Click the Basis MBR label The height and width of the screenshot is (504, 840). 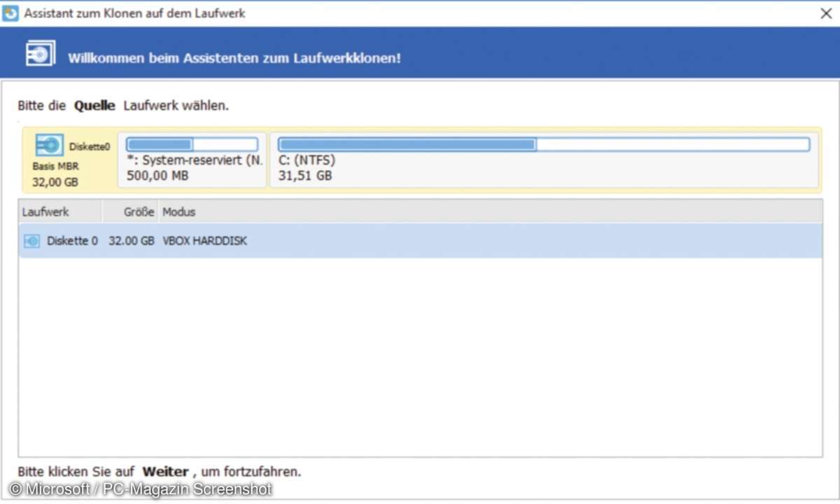pyautogui.click(x=55, y=167)
